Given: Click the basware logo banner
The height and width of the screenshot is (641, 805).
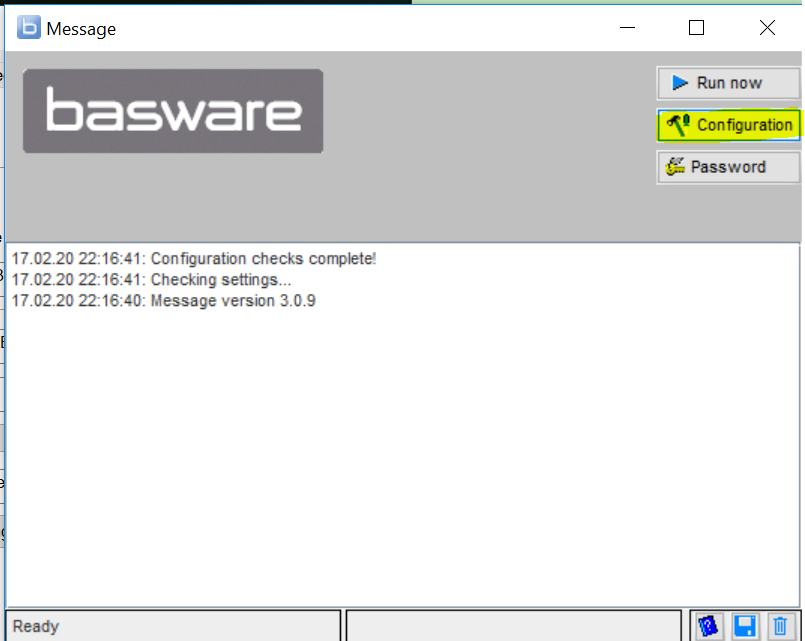Looking at the screenshot, I should (173, 111).
